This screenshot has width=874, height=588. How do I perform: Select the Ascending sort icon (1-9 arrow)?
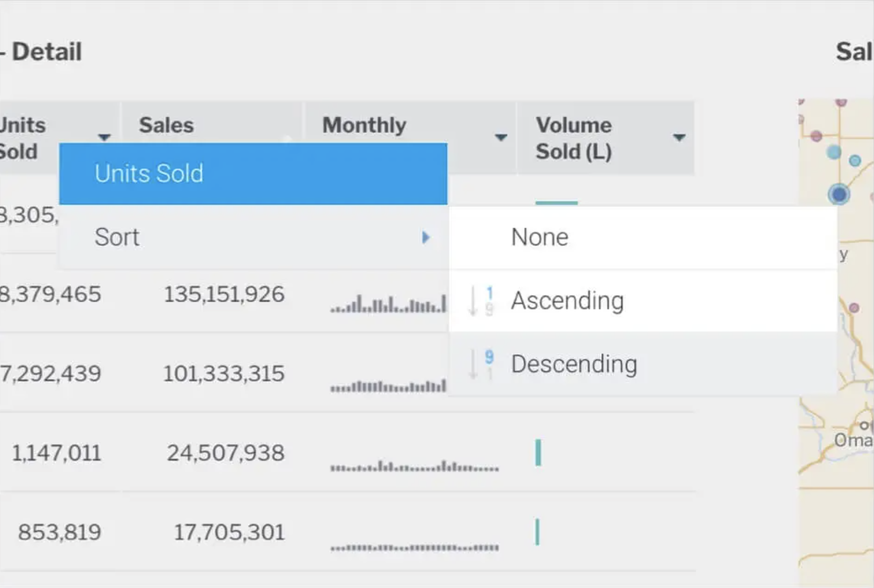pyautogui.click(x=481, y=300)
